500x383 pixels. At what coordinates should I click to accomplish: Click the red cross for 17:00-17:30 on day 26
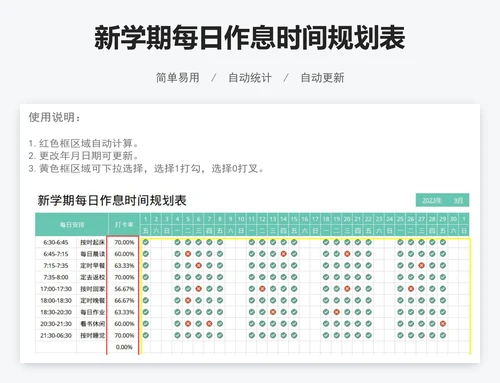point(411,289)
